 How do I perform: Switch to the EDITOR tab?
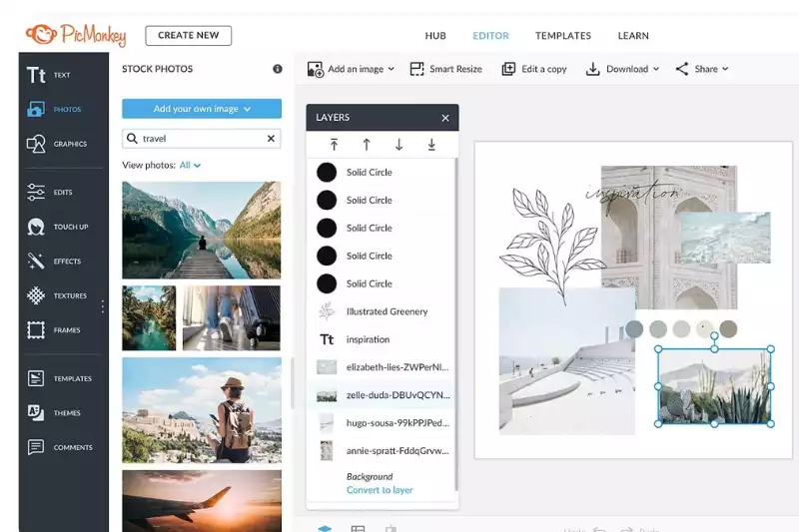tap(490, 36)
